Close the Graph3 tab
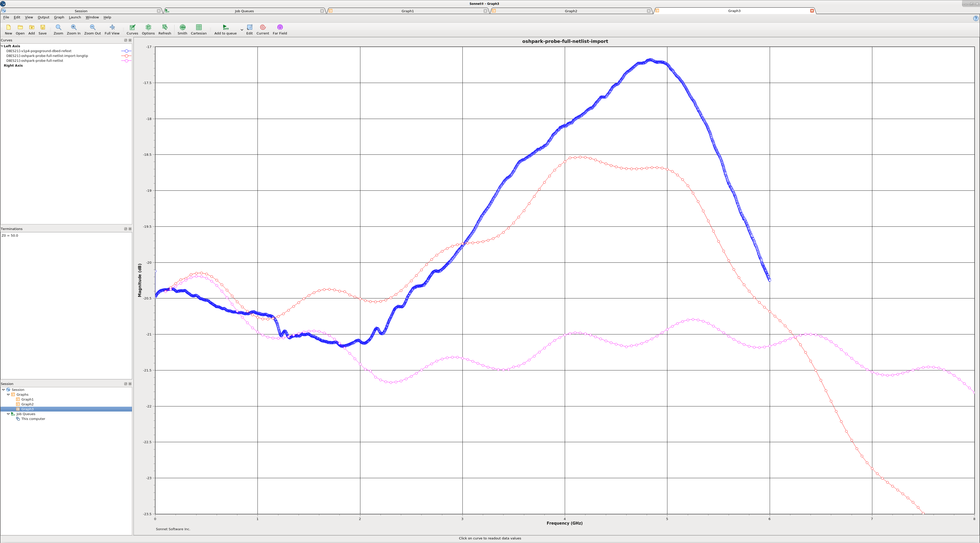This screenshot has width=980, height=543. point(812,11)
